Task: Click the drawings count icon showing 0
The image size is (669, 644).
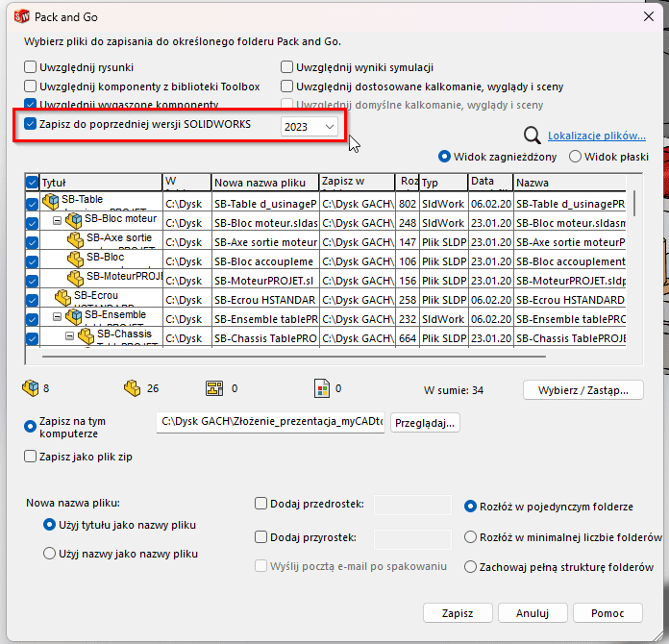Action: point(214,388)
